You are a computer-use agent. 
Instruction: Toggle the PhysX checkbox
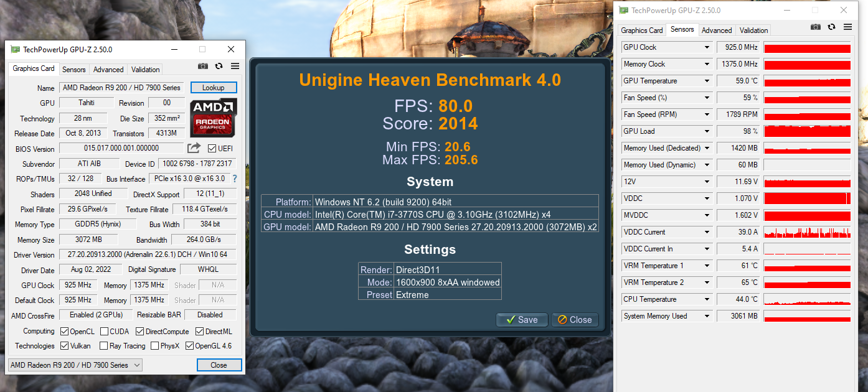tap(154, 346)
